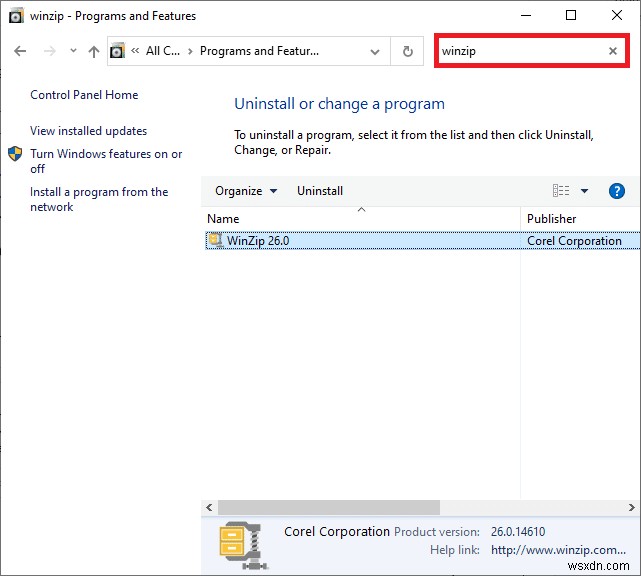This screenshot has width=641, height=576.
Task: Maximize the Programs and Features window
Action: click(571, 16)
